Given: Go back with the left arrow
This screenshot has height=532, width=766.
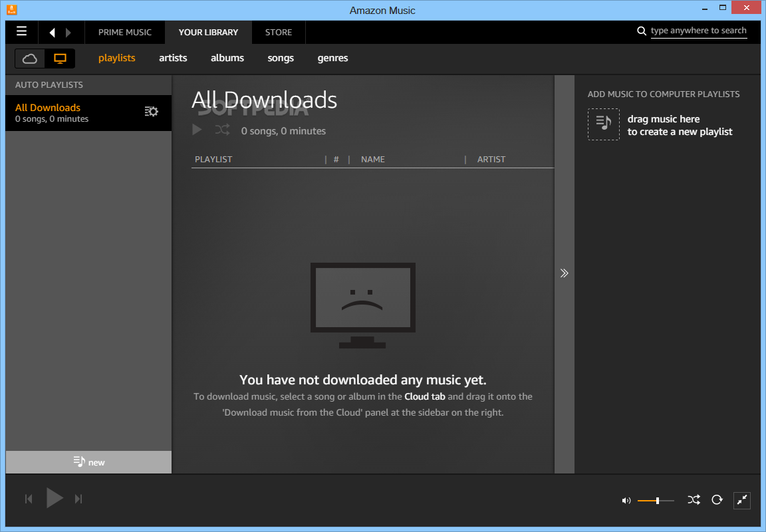Looking at the screenshot, I should 53,32.
